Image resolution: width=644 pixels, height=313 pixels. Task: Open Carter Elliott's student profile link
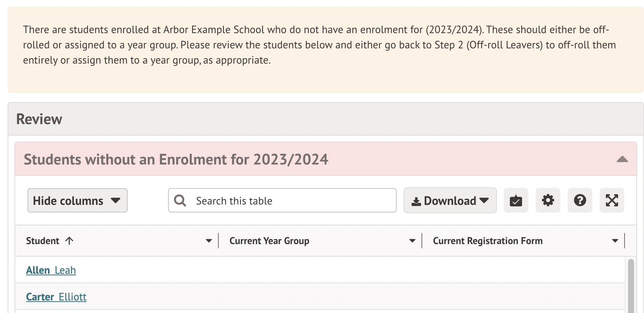pyautogui.click(x=56, y=297)
